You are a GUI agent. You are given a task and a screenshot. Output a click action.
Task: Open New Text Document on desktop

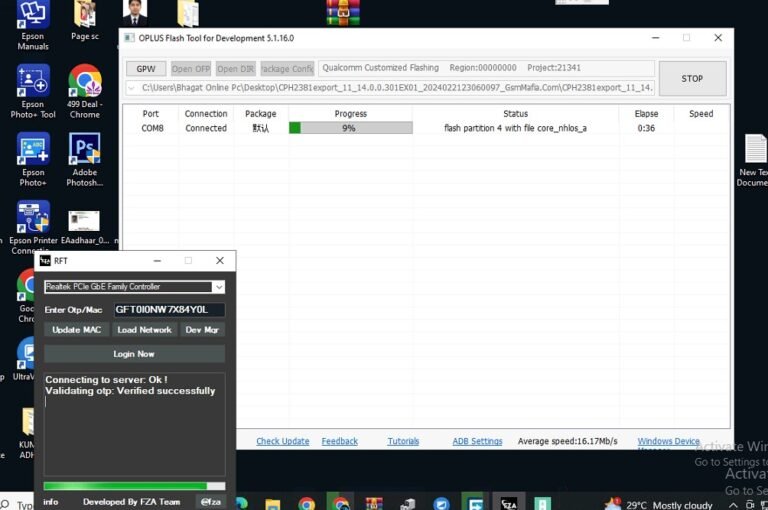[754, 160]
